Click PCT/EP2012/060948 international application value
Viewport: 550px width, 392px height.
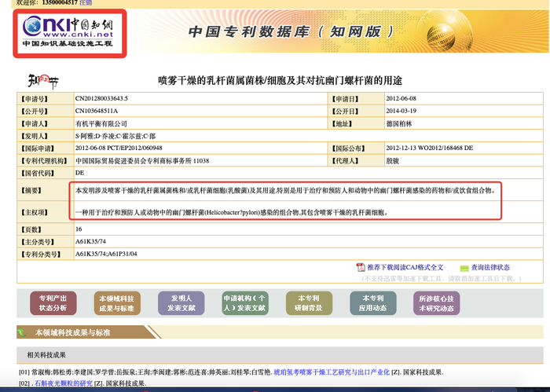point(119,148)
